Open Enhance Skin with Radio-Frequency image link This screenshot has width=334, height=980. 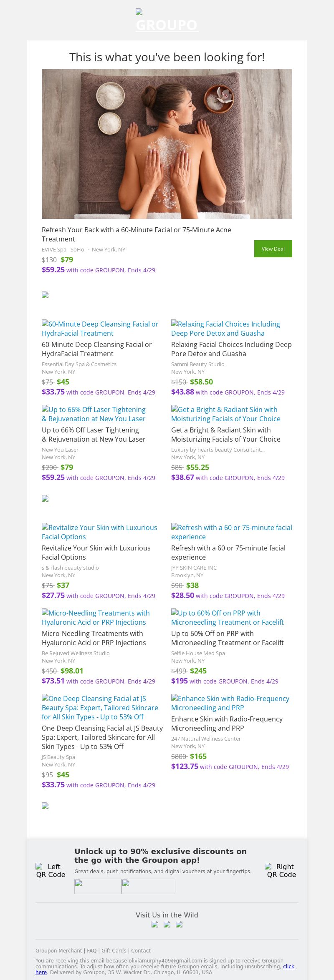pyautogui.click(x=230, y=703)
